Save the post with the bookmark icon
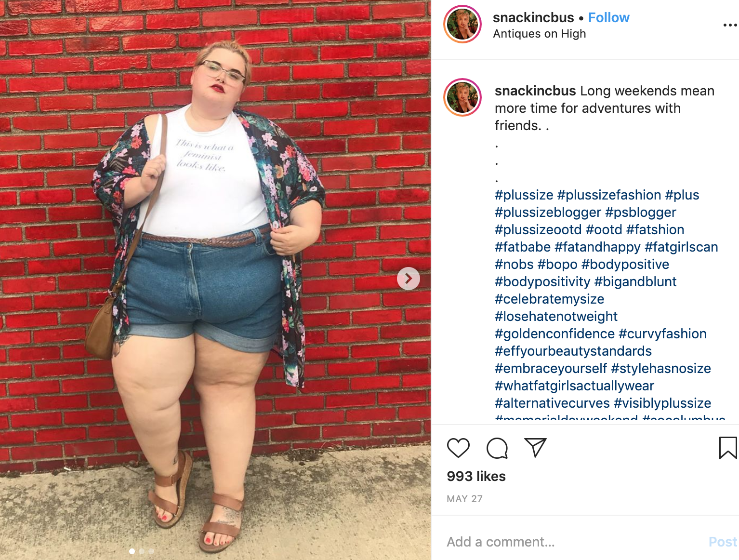This screenshot has width=739, height=560. click(728, 448)
